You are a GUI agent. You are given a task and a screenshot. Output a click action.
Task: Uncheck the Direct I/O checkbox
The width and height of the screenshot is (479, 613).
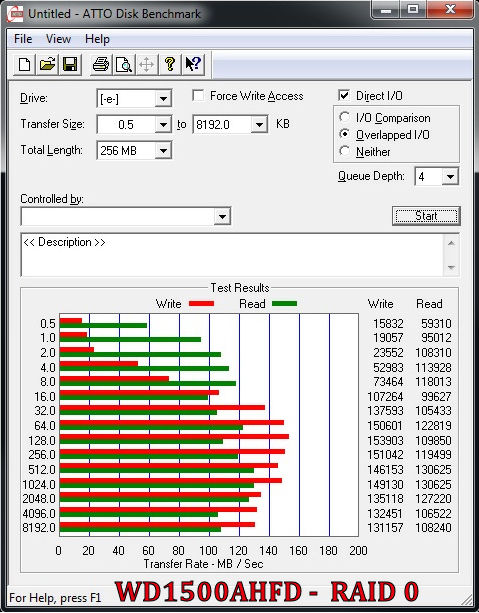(344, 95)
